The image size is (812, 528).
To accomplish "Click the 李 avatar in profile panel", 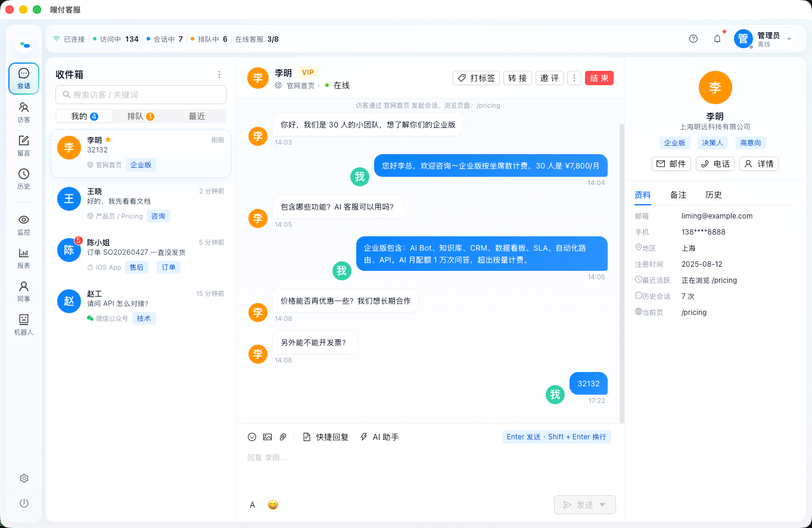I will click(715, 88).
